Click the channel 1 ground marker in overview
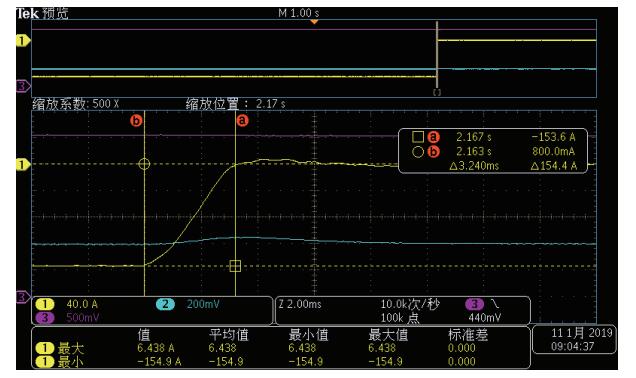636x378 pixels. pos(23,41)
